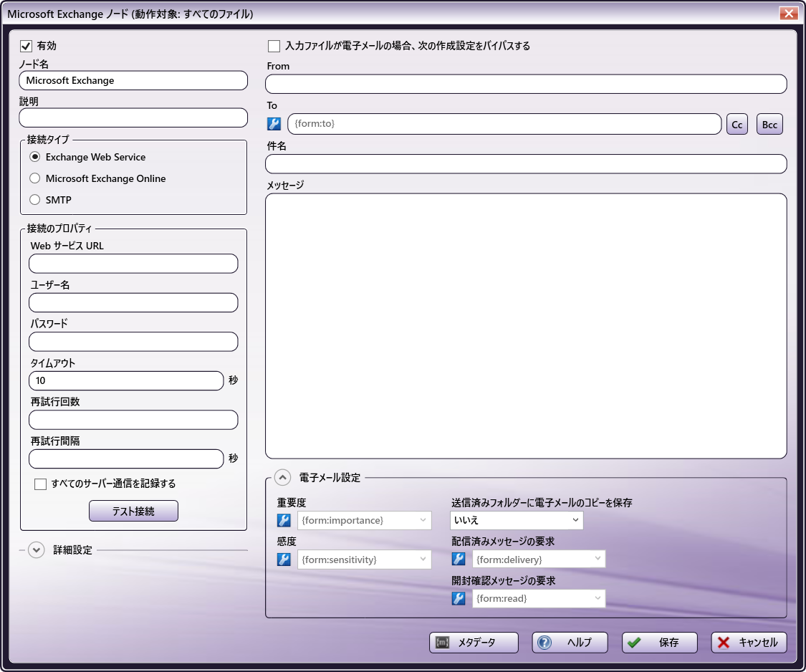The width and height of the screenshot is (806, 672).
Task: Click the 件名 subject field
Action: tap(526, 164)
